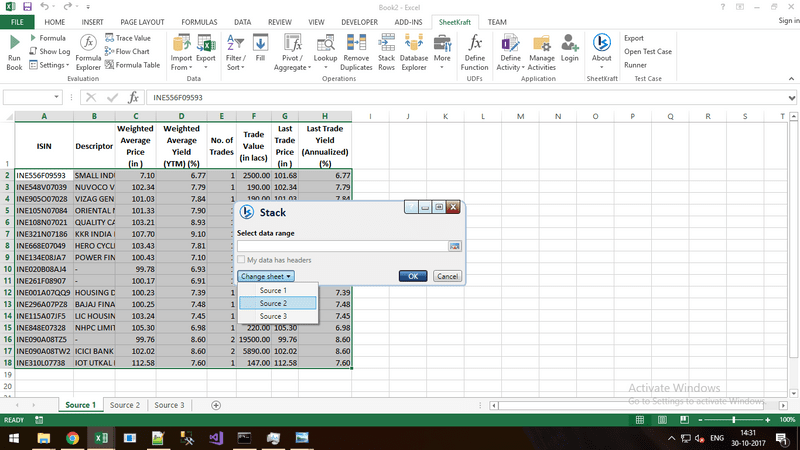
Task: Click Sign in link
Action: click(x=789, y=20)
